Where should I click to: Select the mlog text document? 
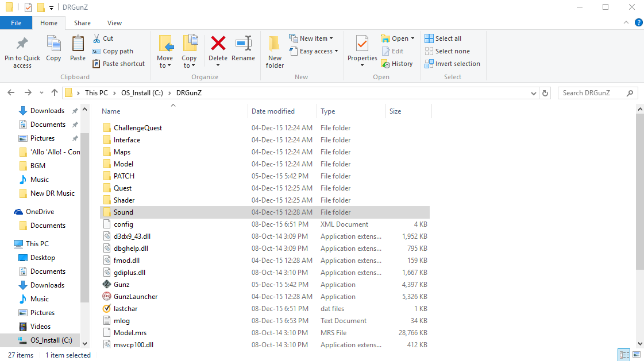point(122,321)
